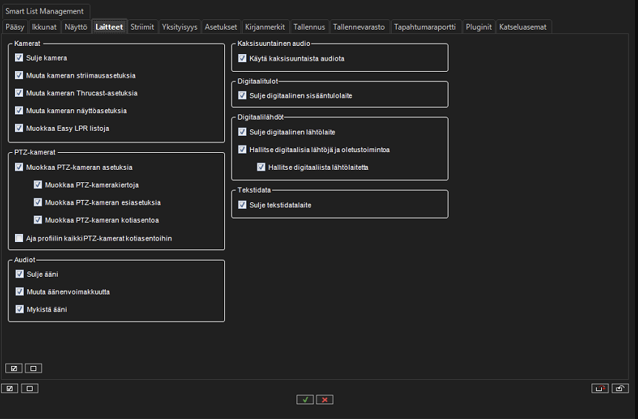This screenshot has height=419, width=638.
Task: Uncheck the Mykistä ääni option
Action: pos(20,309)
